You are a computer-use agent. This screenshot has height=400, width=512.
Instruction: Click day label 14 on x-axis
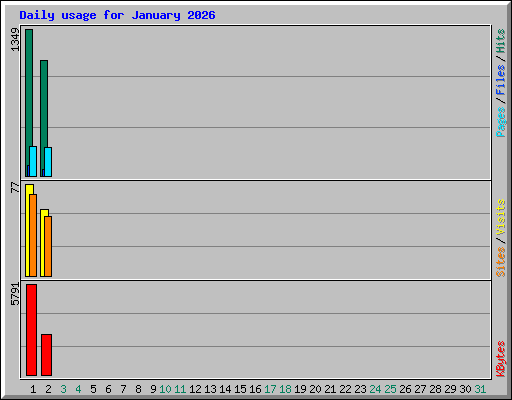pyautogui.click(x=225, y=389)
